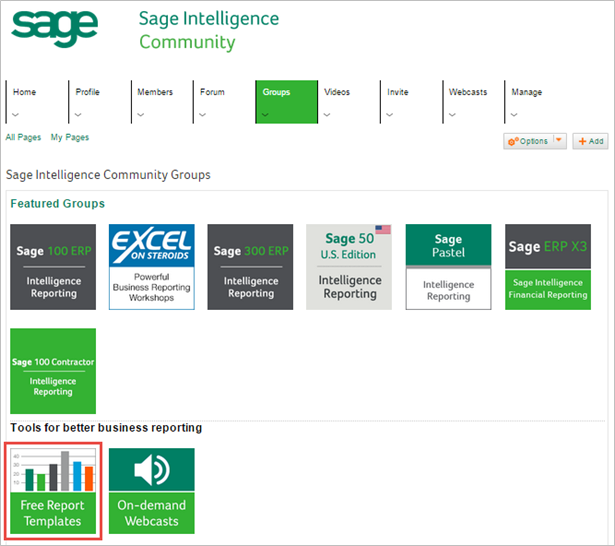Open the Webcasts menu item
615x546 pixels.
click(468, 92)
